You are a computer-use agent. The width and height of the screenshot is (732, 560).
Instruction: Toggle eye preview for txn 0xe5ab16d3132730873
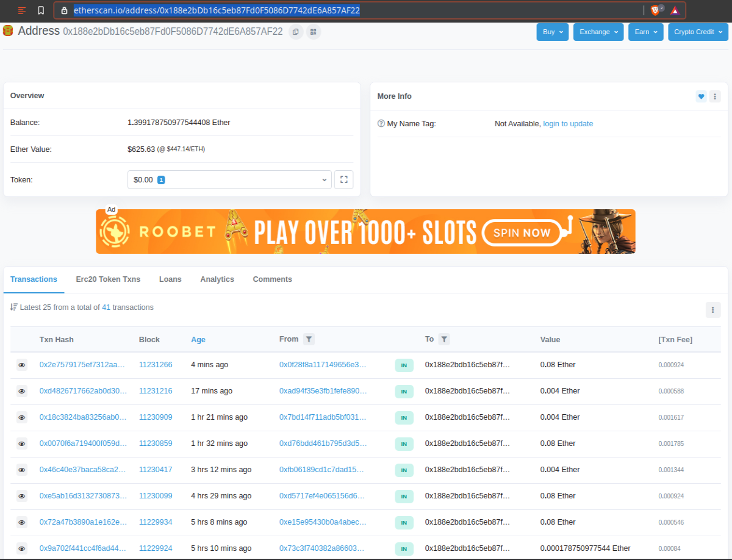coord(22,496)
